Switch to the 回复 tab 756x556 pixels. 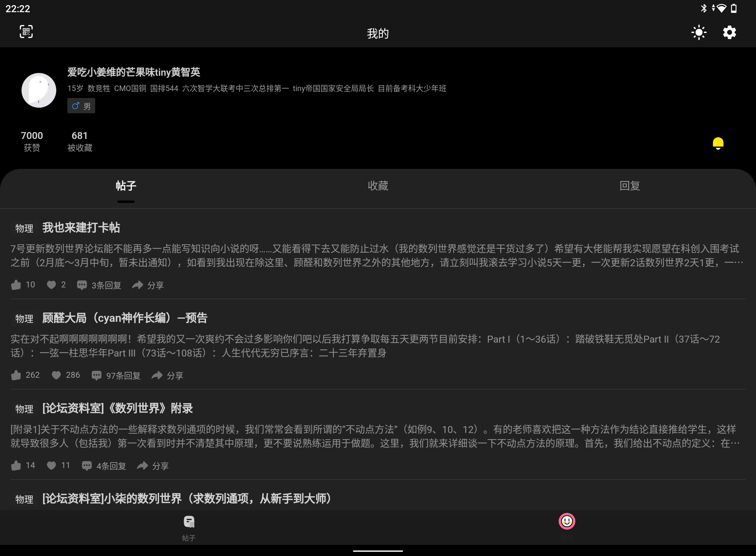(x=630, y=186)
